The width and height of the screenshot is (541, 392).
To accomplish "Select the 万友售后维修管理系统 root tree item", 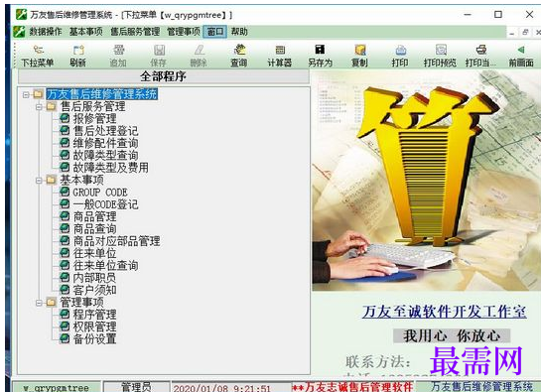I will click(102, 94).
